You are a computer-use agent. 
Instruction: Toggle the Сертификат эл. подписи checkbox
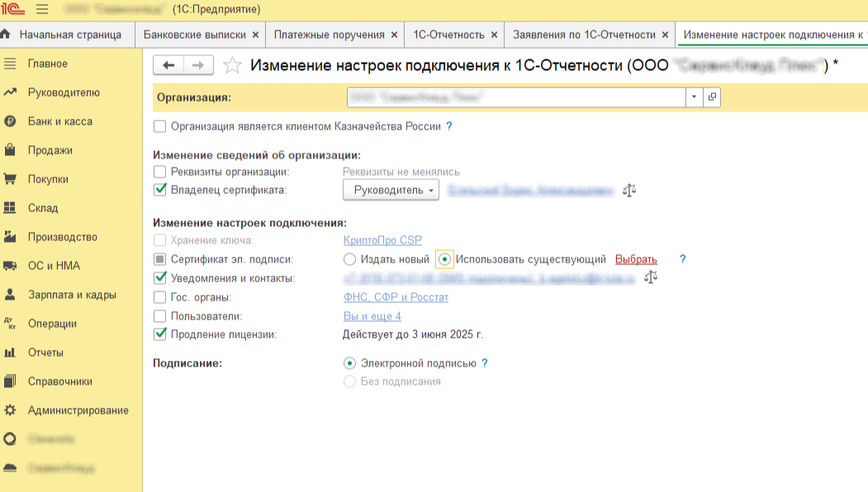click(x=159, y=259)
